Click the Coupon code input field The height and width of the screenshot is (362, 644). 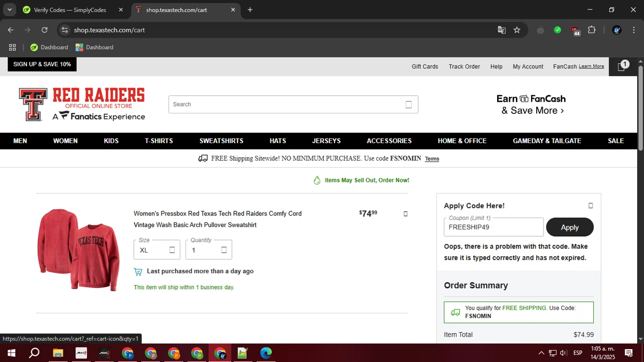pyautogui.click(x=494, y=227)
